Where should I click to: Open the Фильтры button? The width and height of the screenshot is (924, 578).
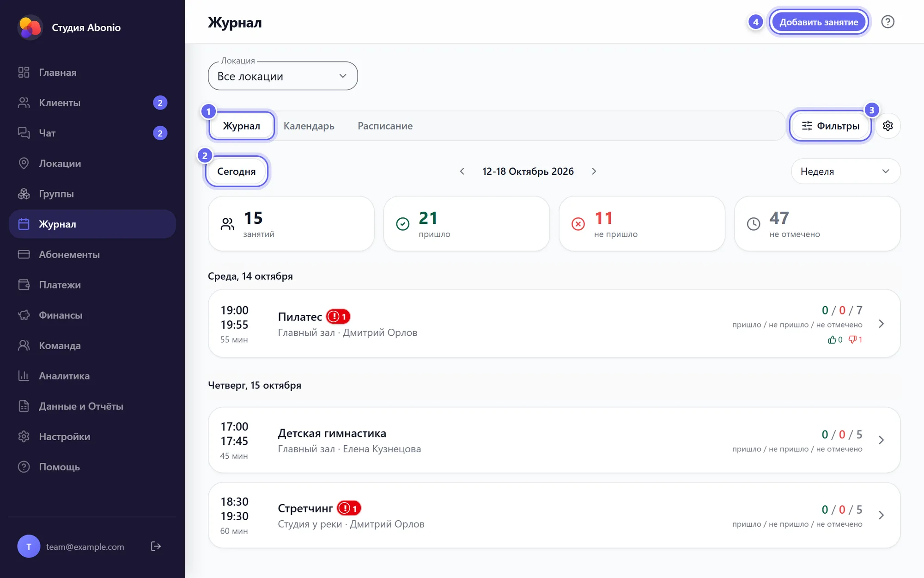coord(830,126)
